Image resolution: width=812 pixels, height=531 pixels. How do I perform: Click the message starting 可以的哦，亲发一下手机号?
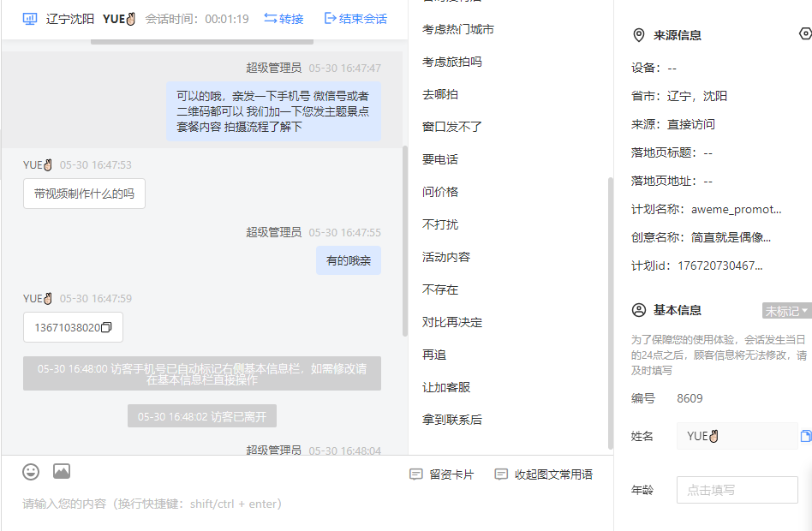[x=273, y=111]
